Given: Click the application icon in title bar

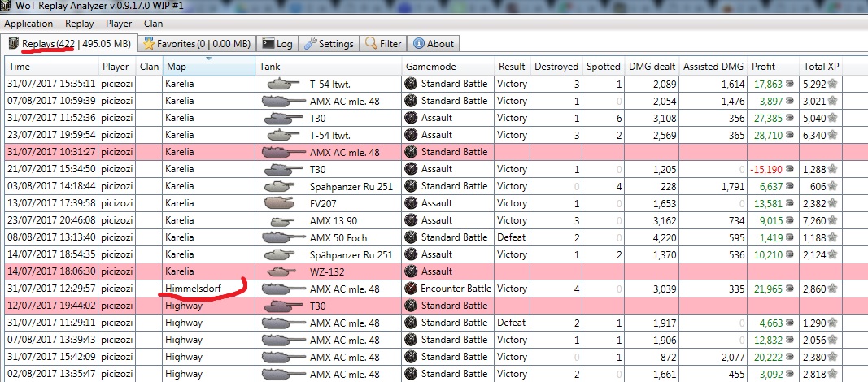Looking at the screenshot, I should coord(6,7).
